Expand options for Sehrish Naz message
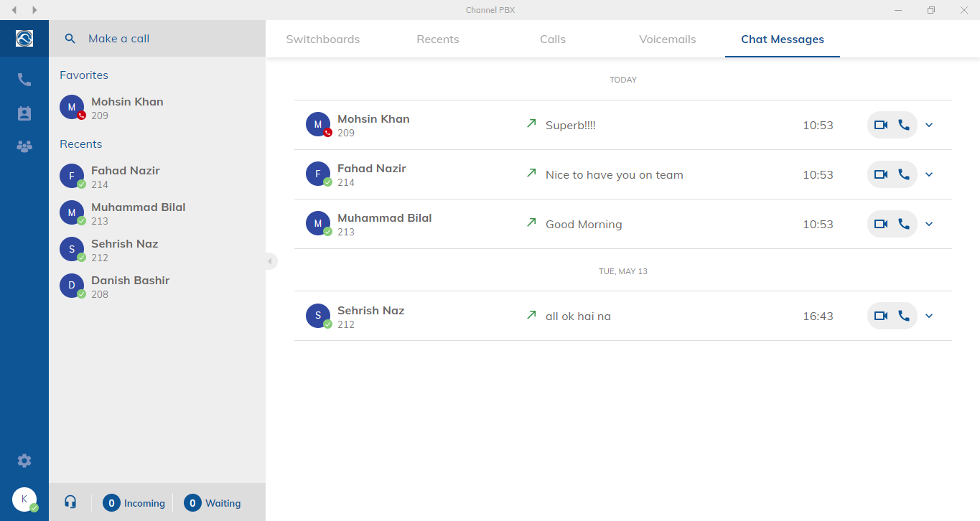The width and height of the screenshot is (980, 521). [929, 316]
